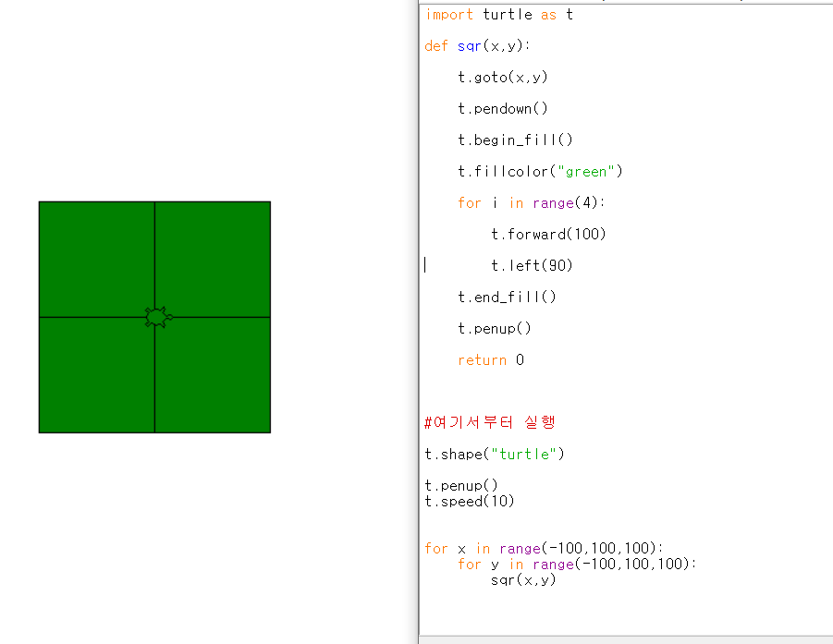Click the 't.forward(100)' code line
The image size is (833, 644).
click(x=548, y=234)
